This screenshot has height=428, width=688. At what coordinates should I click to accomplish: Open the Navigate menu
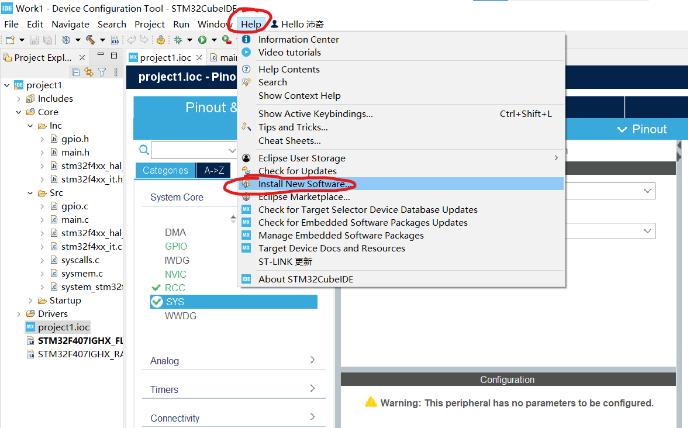coord(70,24)
